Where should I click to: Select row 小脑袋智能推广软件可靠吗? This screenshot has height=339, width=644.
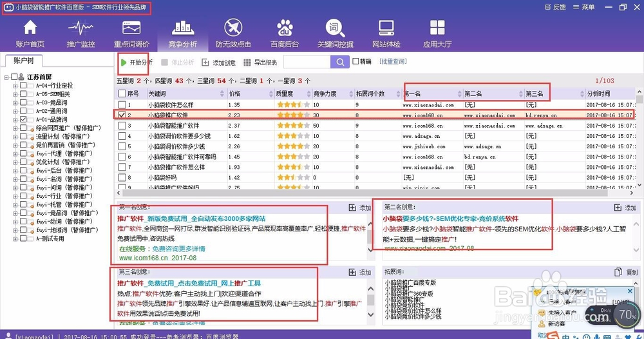[375, 157]
